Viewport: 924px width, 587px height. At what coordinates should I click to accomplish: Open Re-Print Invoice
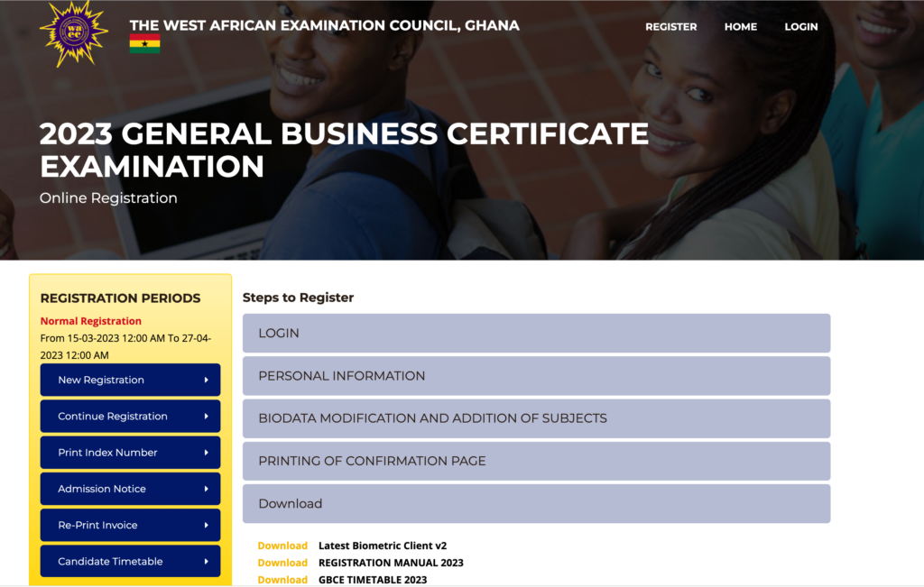click(130, 525)
